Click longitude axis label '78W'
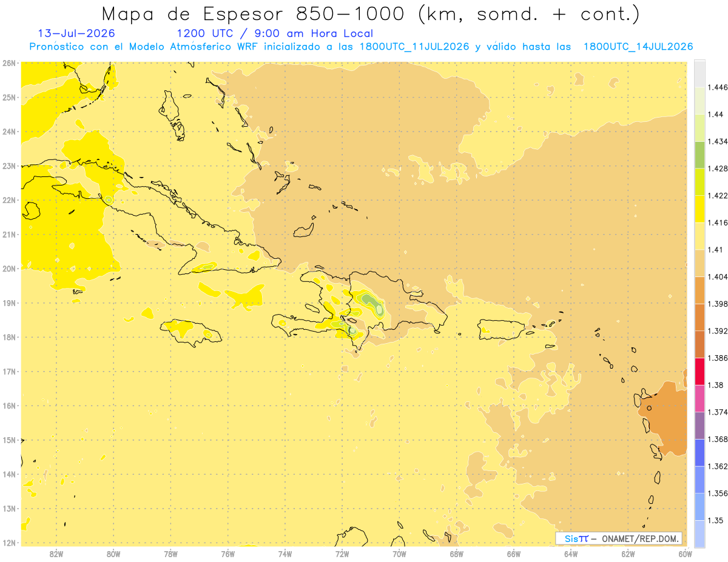Image resolution: width=728 pixels, height=562 pixels. pos(170,554)
